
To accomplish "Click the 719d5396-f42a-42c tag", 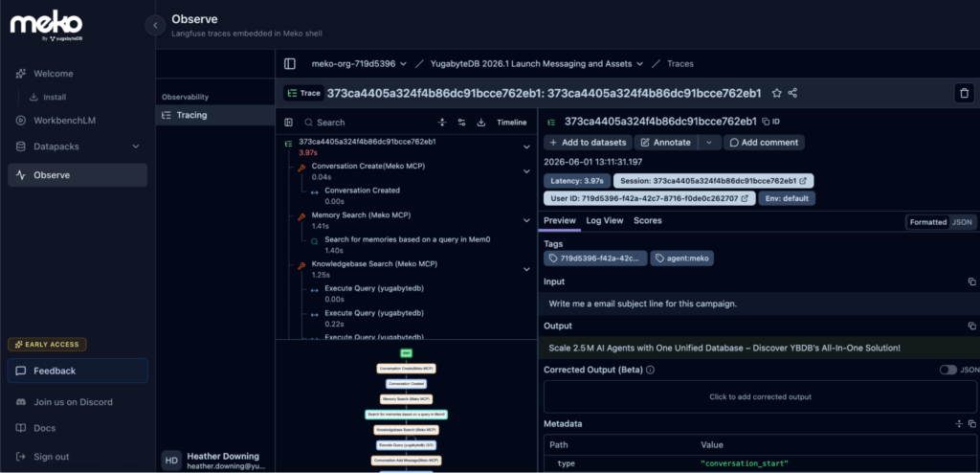I will (595, 258).
